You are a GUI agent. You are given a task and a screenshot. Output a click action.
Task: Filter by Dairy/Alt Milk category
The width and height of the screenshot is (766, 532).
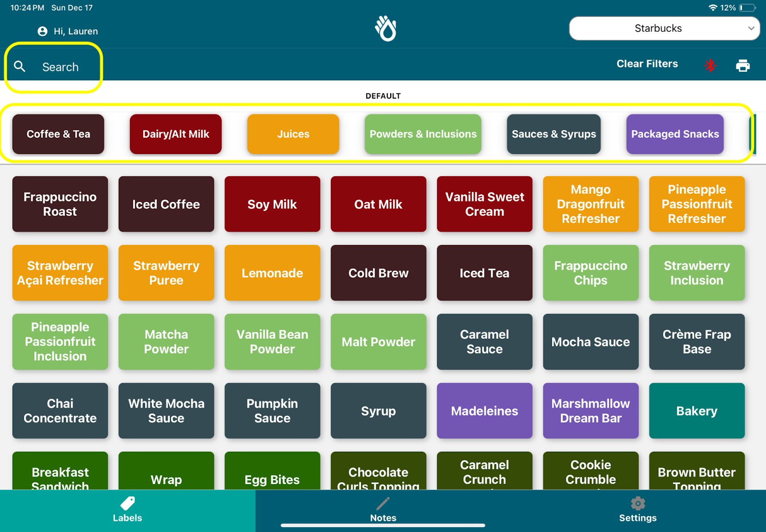tap(176, 134)
